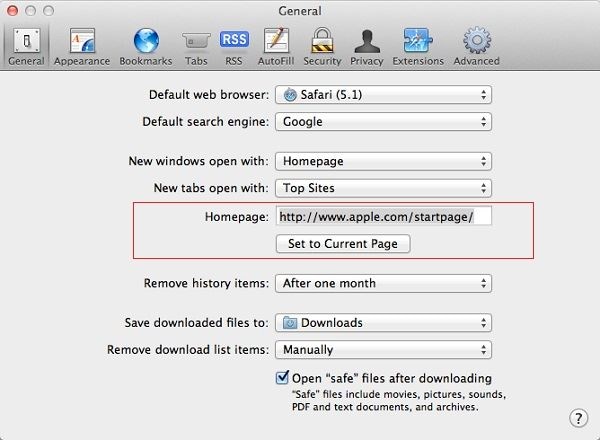Expand the New windows open with dropdown
Image resolution: width=600 pixels, height=440 pixels.
(383, 161)
